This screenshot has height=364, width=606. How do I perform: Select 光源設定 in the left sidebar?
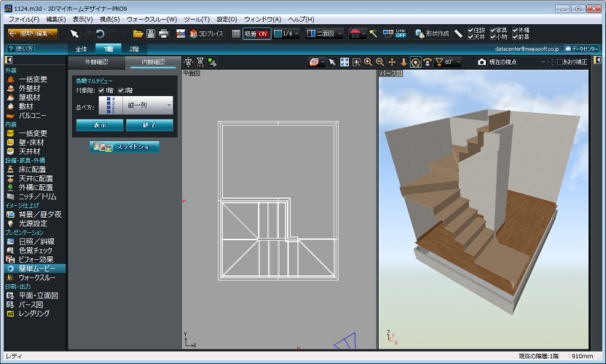pos(34,223)
